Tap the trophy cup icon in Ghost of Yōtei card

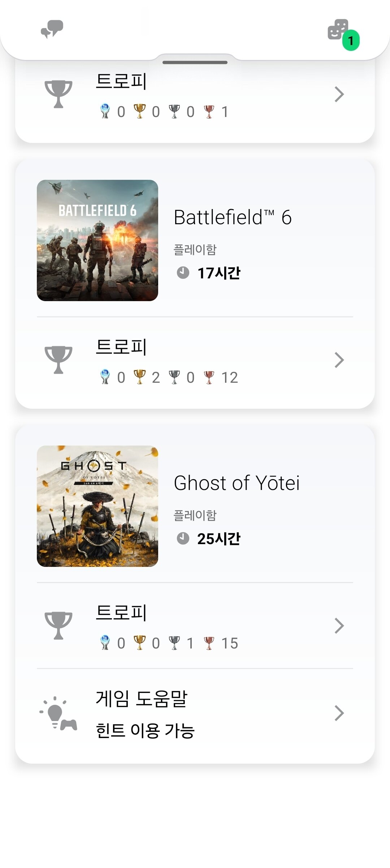tap(58, 625)
